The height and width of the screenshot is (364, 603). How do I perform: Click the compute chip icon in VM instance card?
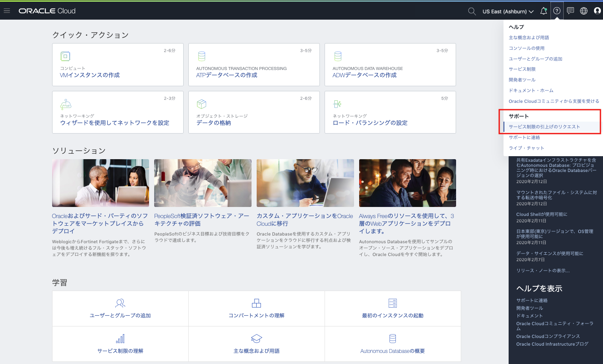[x=65, y=56]
